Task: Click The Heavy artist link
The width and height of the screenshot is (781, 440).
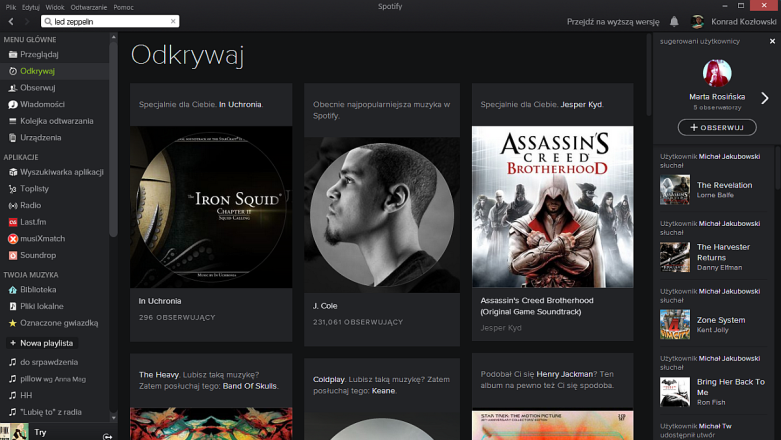Action: (158, 375)
